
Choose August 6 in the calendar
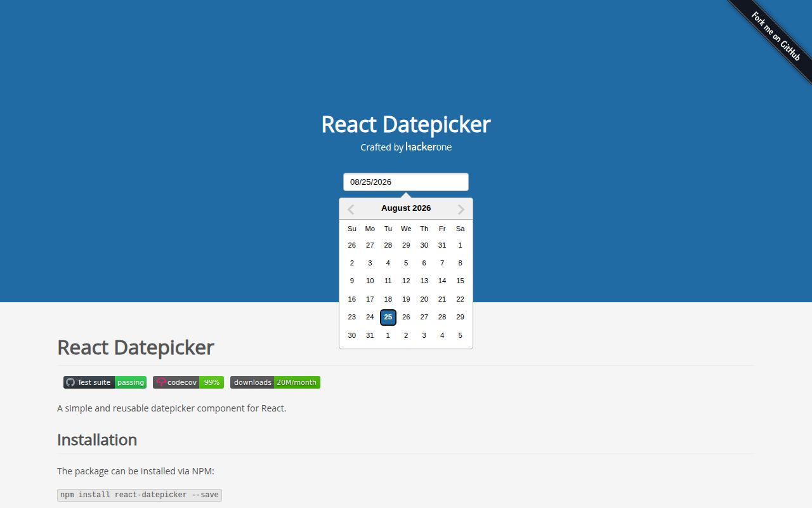coord(424,263)
